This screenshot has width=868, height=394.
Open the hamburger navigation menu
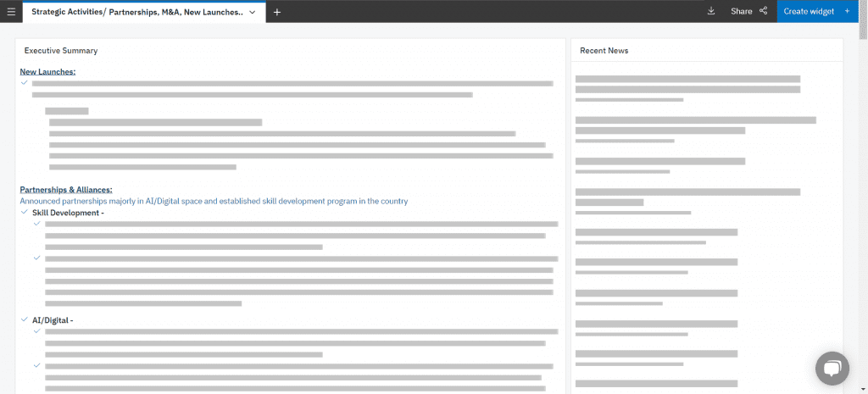(11, 12)
